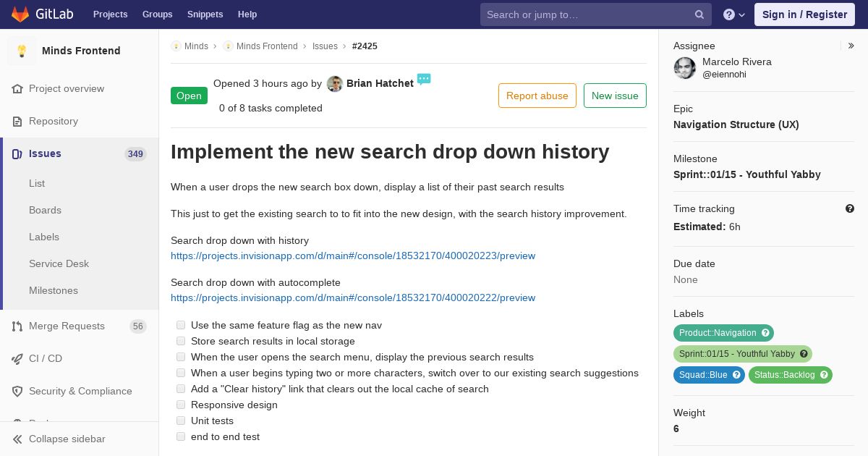Click the light green Sprint::01/15 label
868x456 pixels.
743,354
